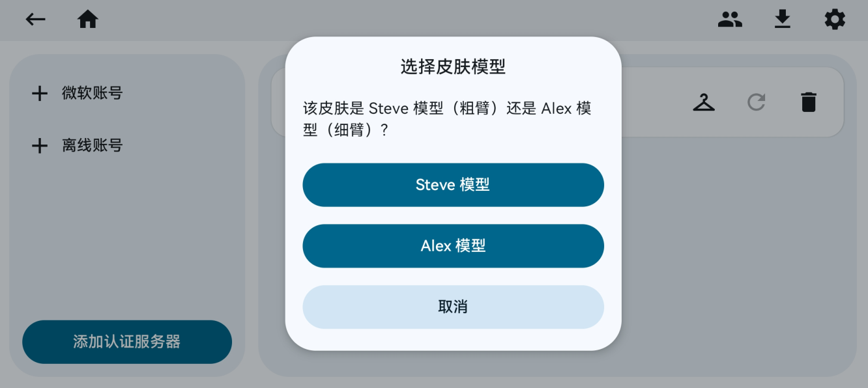Image resolution: width=868 pixels, height=388 pixels.
Task: Tap the 添加认证服务器 button
Action: click(x=127, y=342)
